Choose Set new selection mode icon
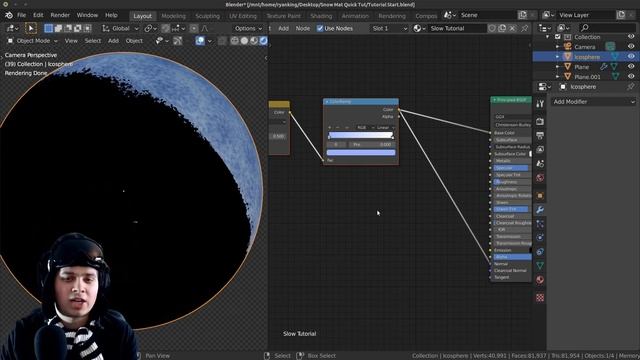 [x=49, y=28]
